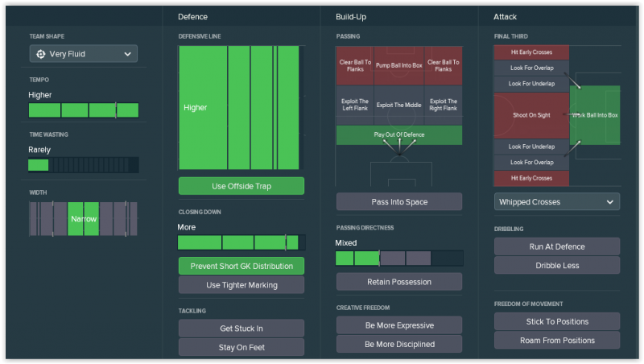Click the Higher defensive line pitch graphic

coord(241,108)
